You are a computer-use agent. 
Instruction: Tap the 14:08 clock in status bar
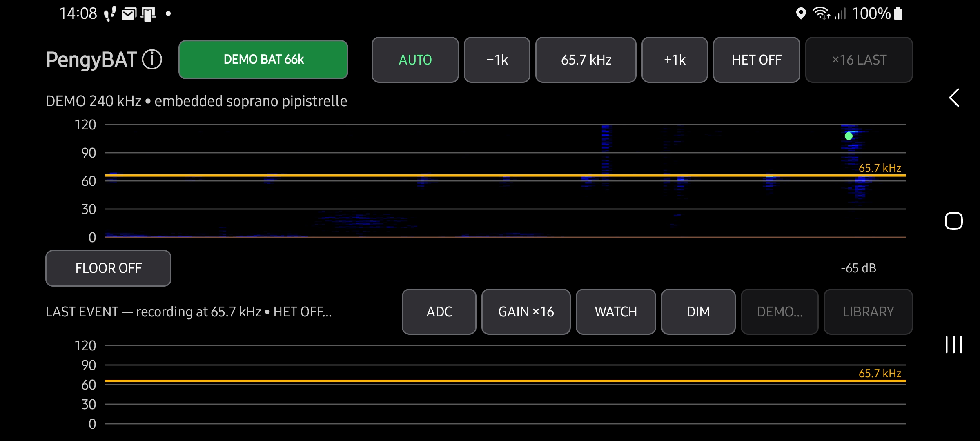pyautogui.click(x=78, y=13)
